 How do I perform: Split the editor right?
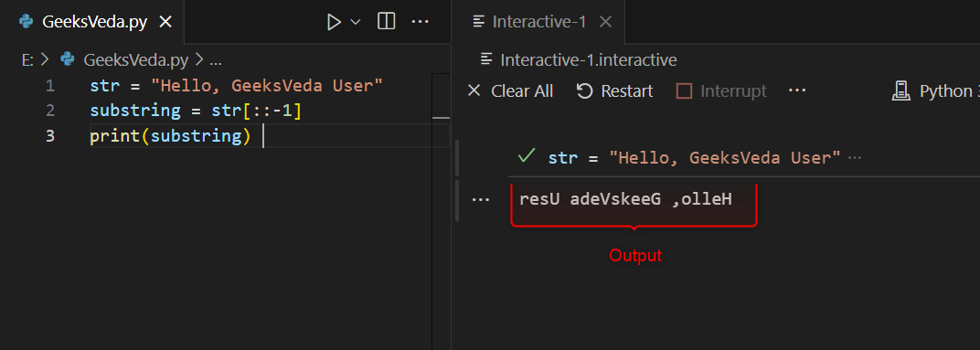387,22
